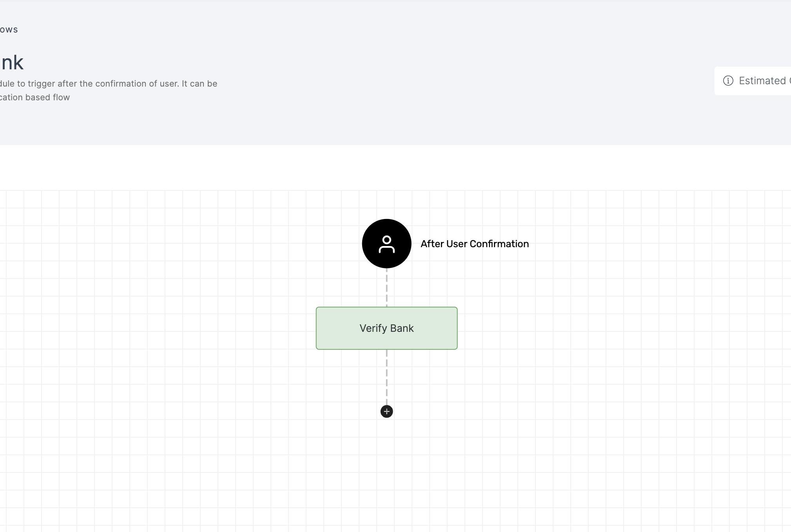The width and height of the screenshot is (791, 532).
Task: Click the user trigger circle icon
Action: point(386,244)
